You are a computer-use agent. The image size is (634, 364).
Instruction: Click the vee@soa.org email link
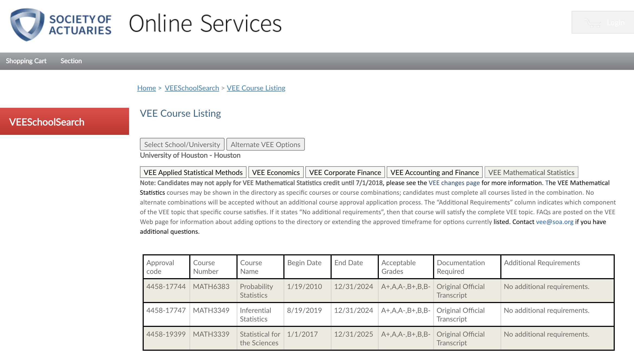click(x=555, y=222)
